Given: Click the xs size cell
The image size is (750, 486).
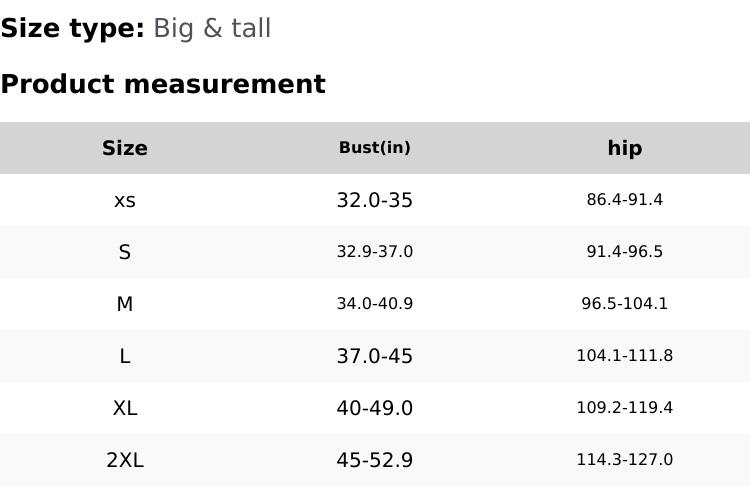Looking at the screenshot, I should pyautogui.click(x=125, y=200).
